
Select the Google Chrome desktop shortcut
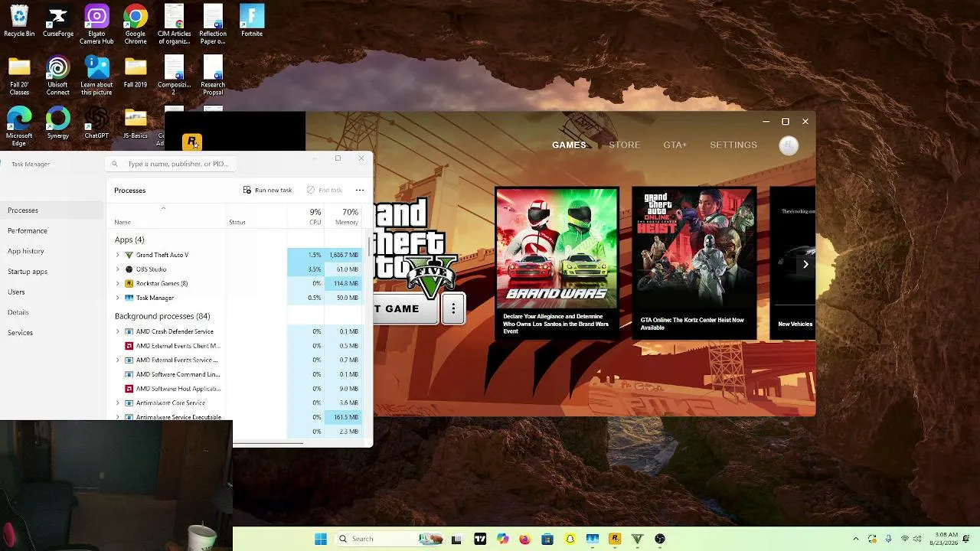136,24
